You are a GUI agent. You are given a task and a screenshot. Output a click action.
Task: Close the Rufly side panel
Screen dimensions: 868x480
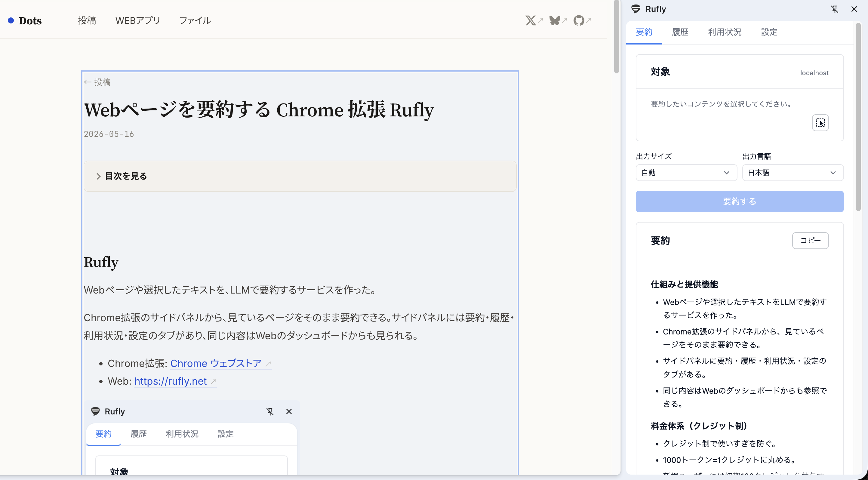854,9
